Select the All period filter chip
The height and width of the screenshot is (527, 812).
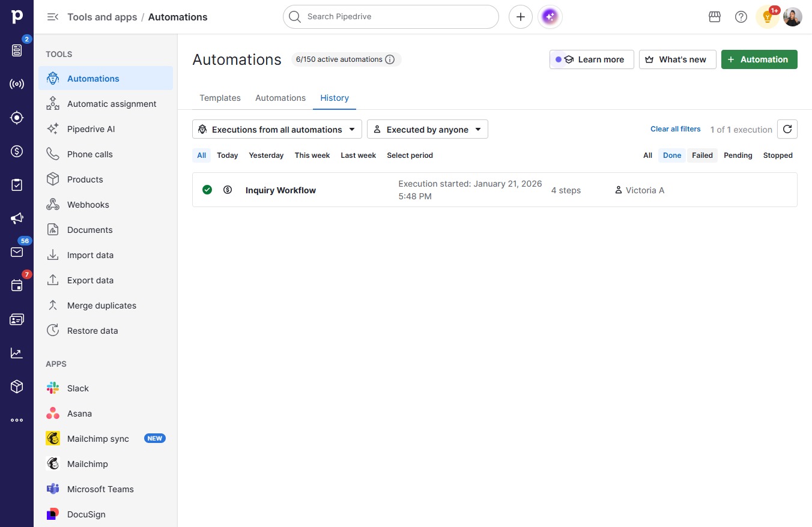202,155
